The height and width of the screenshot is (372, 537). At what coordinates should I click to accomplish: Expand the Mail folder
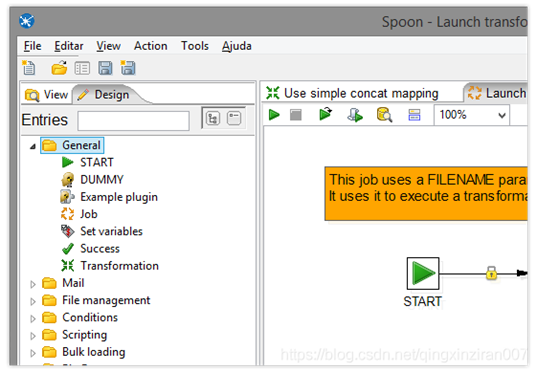point(33,284)
